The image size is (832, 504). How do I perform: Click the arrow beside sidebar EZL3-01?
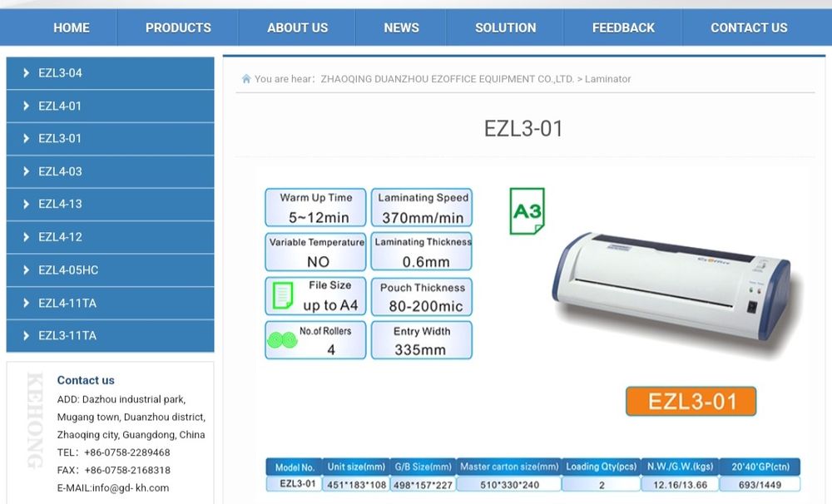(x=26, y=138)
